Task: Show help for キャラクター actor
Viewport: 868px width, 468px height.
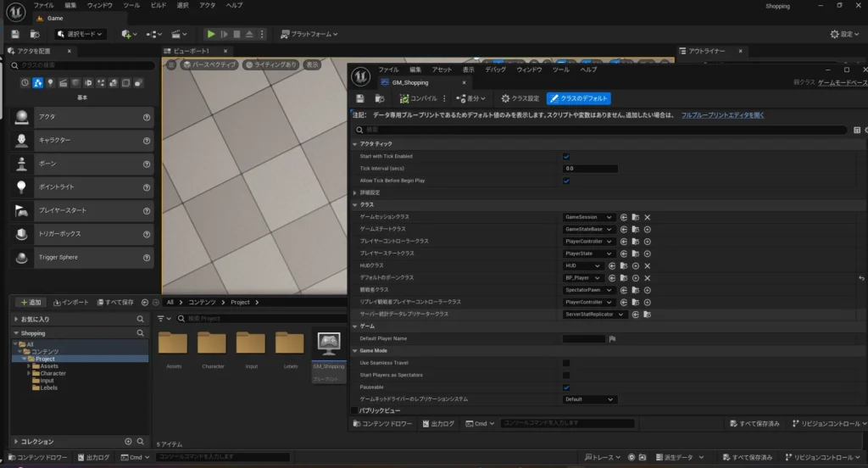Action: coord(147,141)
